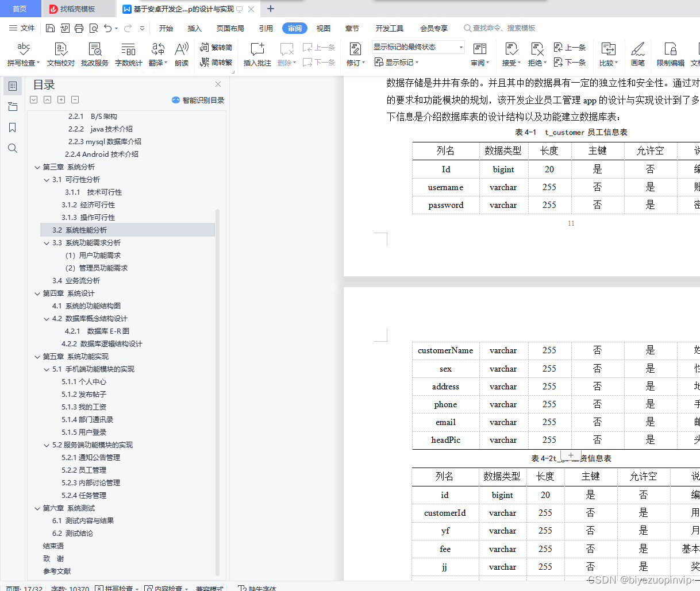Switch to the 首页 home tab

(20, 9)
